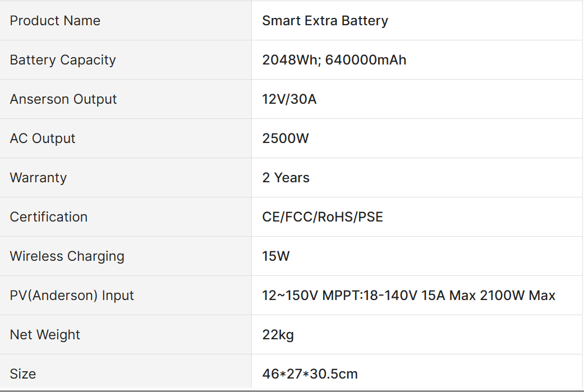Click the Wireless Charging label

coord(67,256)
